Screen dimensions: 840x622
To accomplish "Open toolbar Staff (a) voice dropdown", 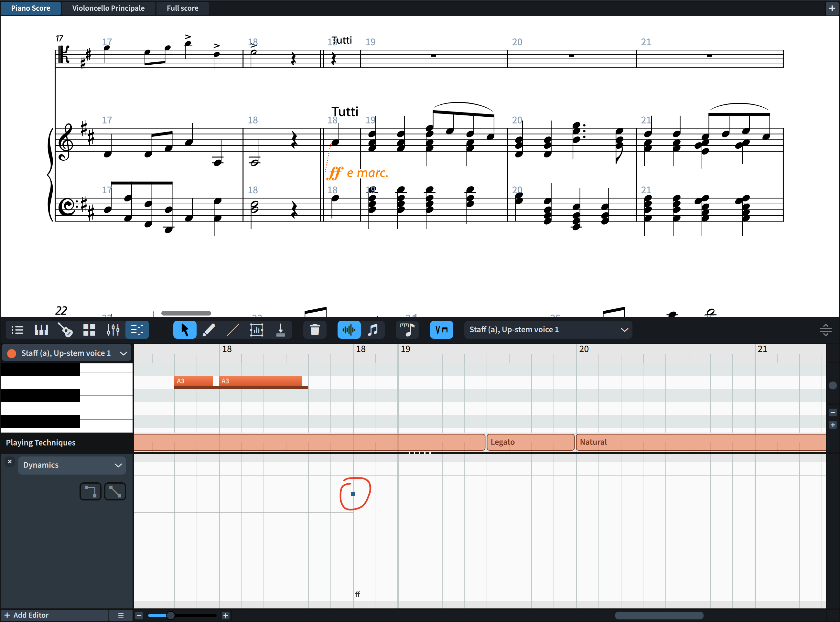I will click(548, 330).
